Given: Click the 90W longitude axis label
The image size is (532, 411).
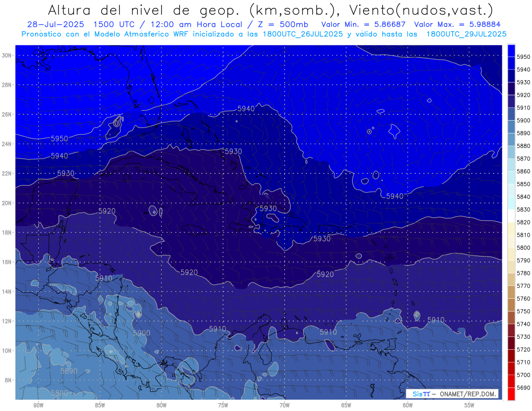Looking at the screenshot, I should (38, 406).
